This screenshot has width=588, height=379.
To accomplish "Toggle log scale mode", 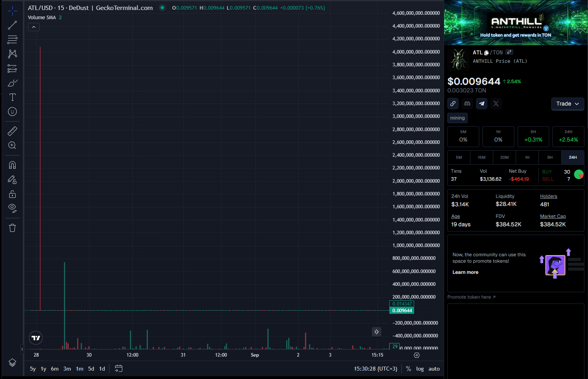I will click(420, 369).
